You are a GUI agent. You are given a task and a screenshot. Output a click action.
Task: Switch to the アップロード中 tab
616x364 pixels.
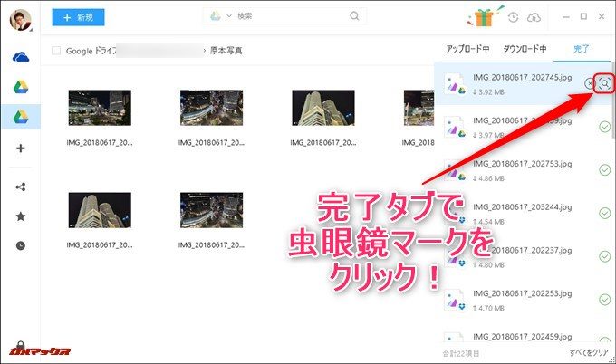[467, 49]
